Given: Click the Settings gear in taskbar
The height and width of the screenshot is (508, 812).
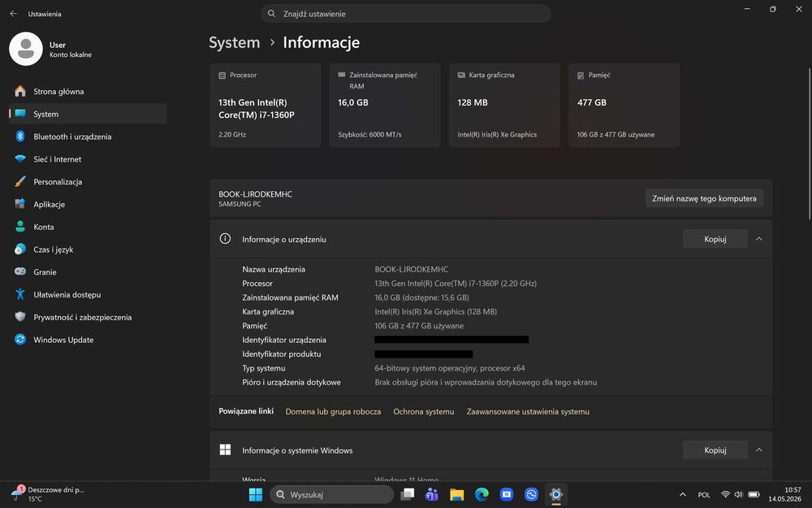Looking at the screenshot, I should [555, 494].
